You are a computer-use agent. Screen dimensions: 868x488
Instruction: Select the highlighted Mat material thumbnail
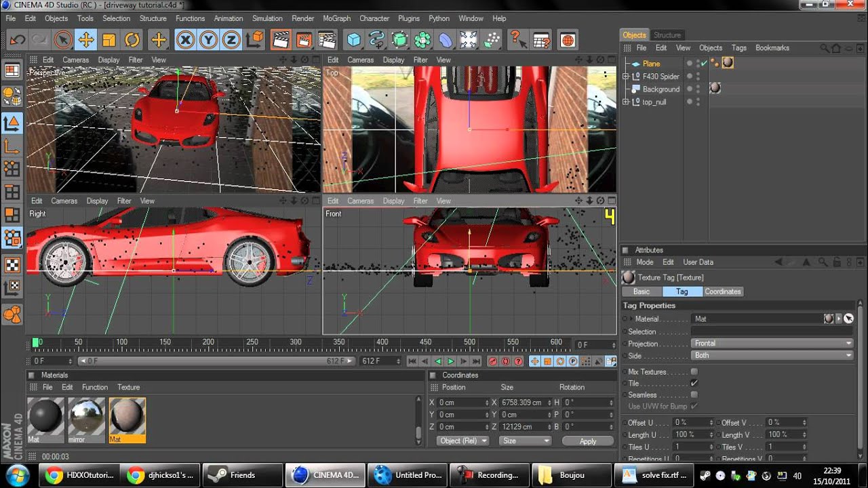tap(127, 420)
